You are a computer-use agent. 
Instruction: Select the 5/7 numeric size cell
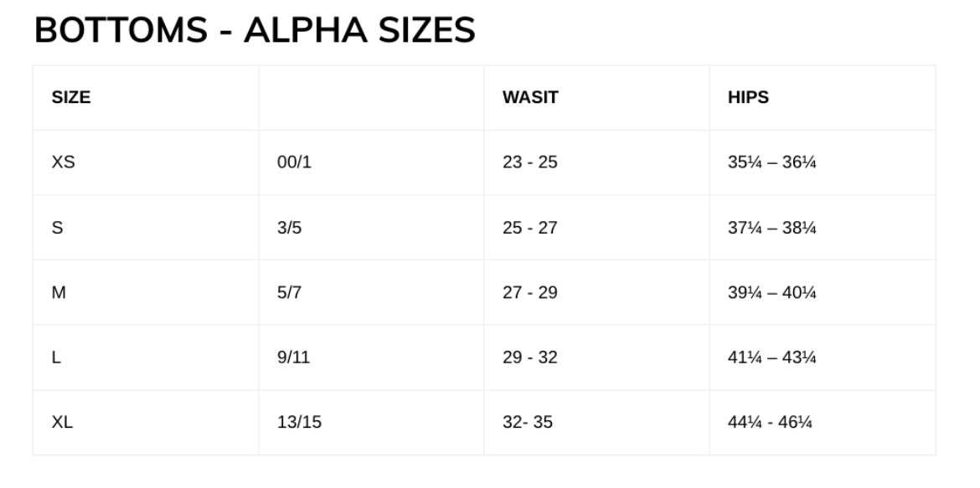(371, 292)
